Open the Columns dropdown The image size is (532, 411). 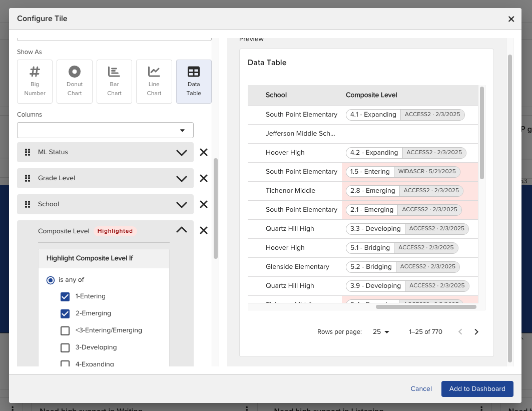[105, 130]
